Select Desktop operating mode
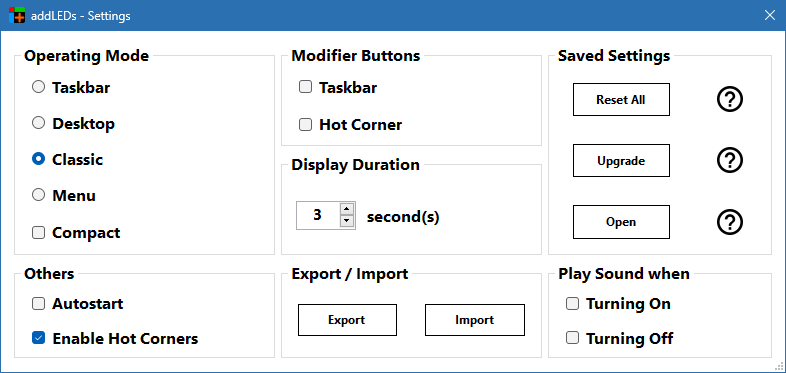 coord(39,123)
